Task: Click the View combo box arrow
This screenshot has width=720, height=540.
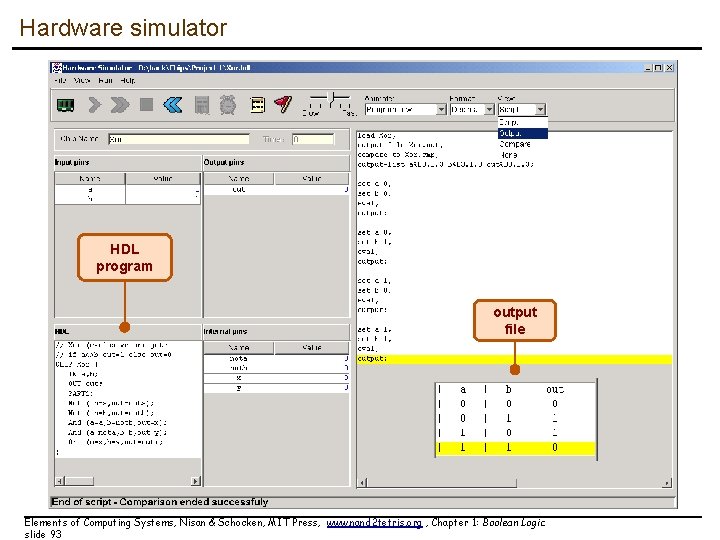Action: pos(540,109)
